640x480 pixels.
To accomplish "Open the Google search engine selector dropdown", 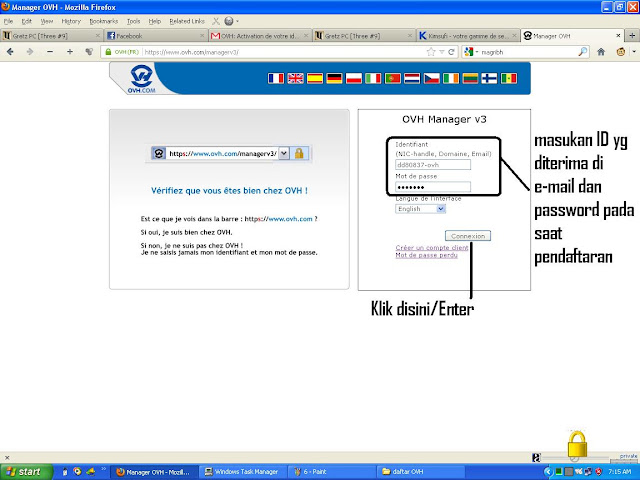I will click(x=471, y=52).
